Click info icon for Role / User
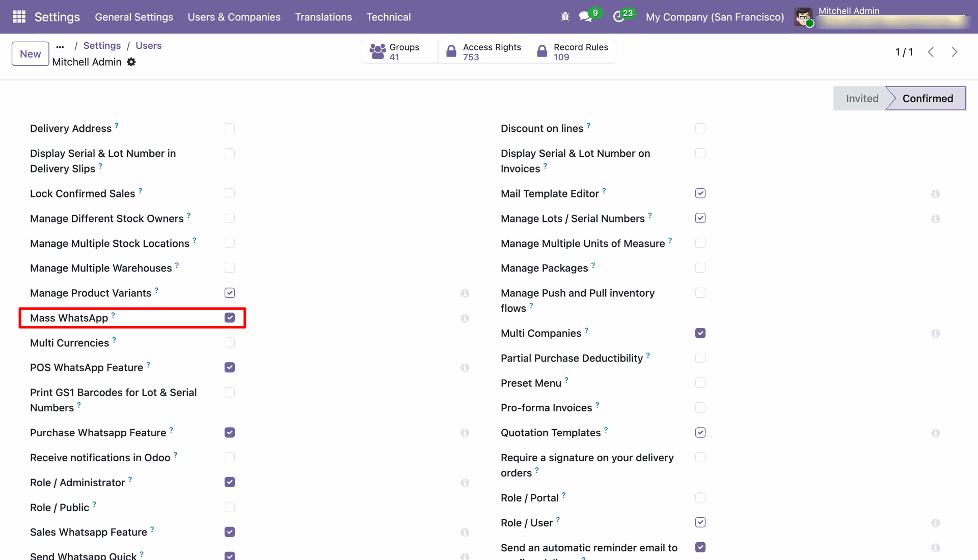The height and width of the screenshot is (560, 978). (x=935, y=523)
